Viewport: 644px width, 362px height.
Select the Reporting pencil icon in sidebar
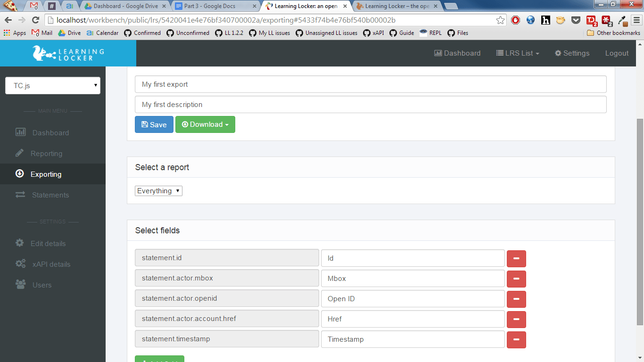[20, 153]
